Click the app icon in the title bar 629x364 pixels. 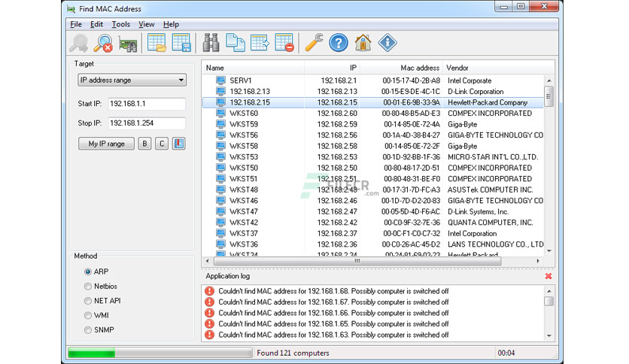71,9
